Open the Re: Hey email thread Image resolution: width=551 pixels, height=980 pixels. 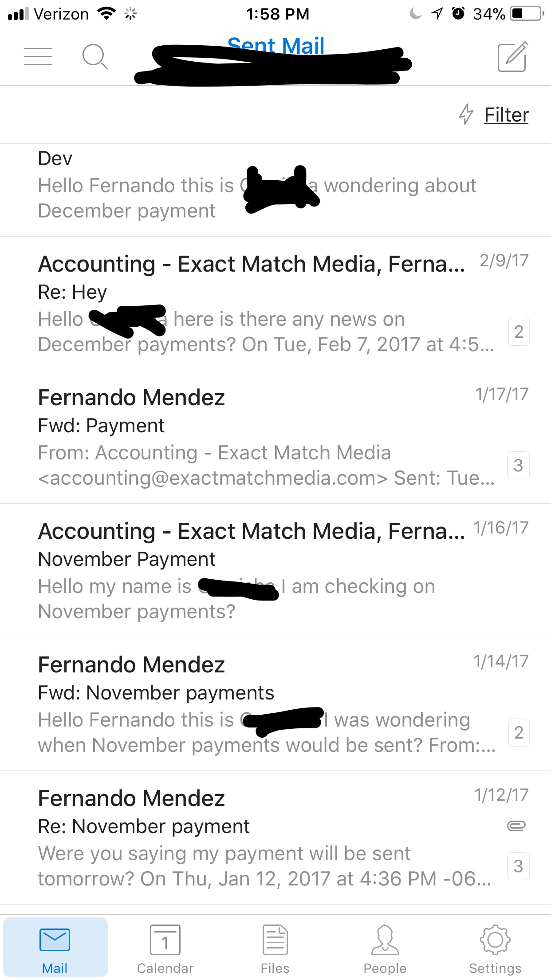point(275,303)
